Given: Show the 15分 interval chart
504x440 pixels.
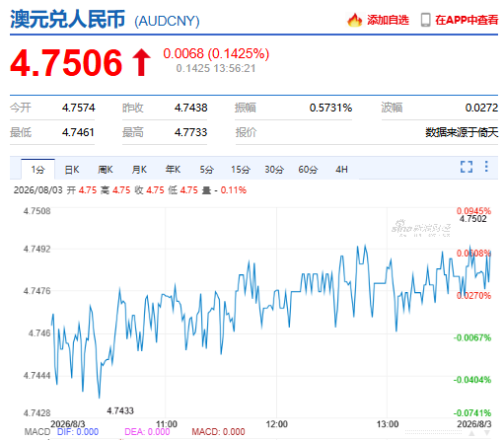Looking at the screenshot, I should coord(241,170).
